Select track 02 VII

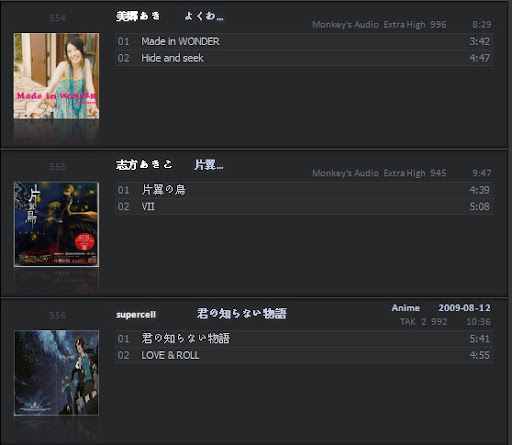click(304, 207)
